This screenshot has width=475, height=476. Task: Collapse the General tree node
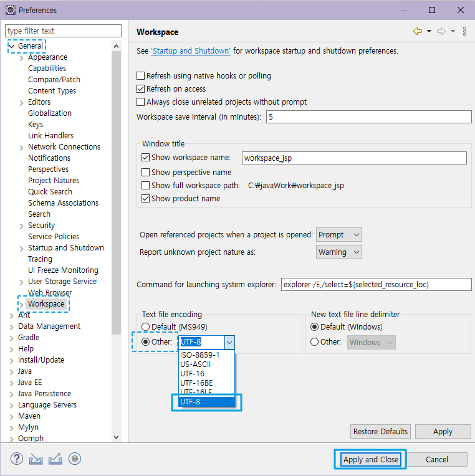[x=12, y=46]
